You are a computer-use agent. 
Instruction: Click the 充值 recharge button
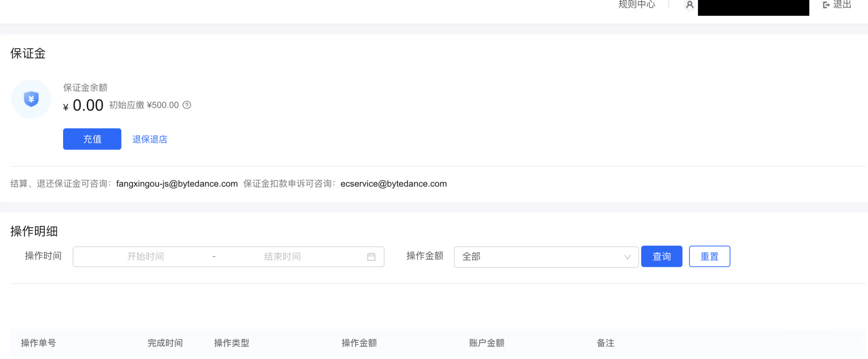tap(92, 139)
